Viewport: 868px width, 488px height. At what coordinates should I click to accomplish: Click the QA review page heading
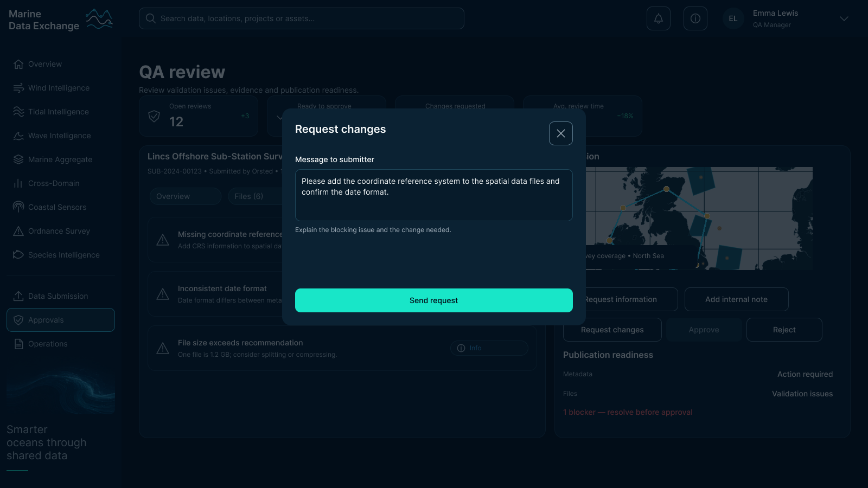[x=182, y=72]
